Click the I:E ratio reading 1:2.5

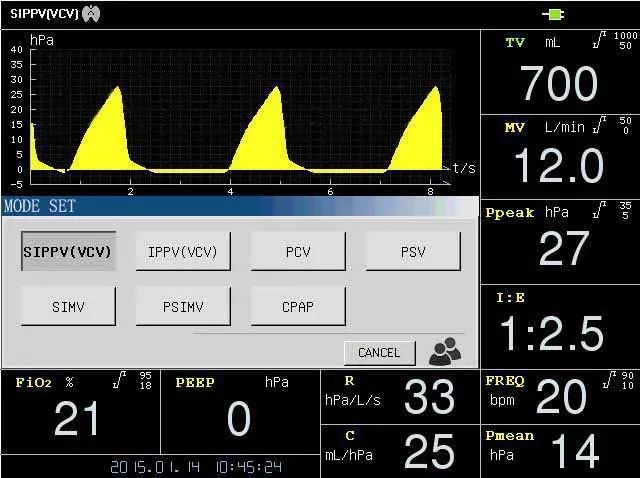point(551,334)
